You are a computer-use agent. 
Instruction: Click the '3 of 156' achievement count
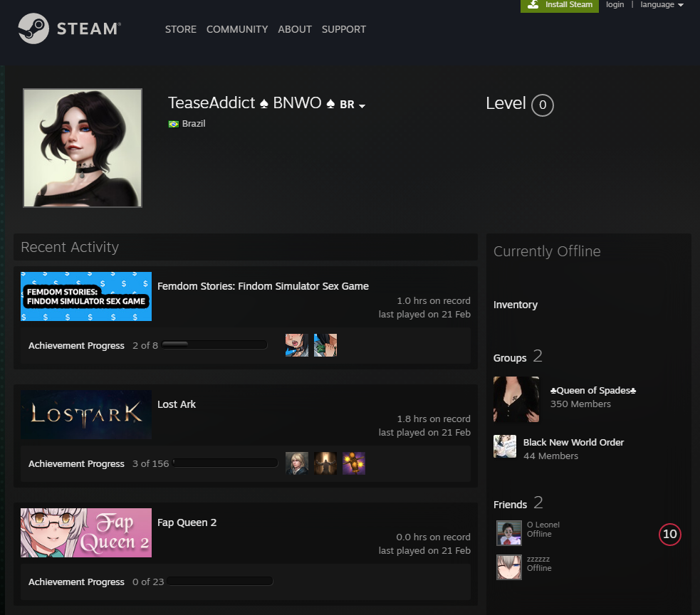point(150,464)
